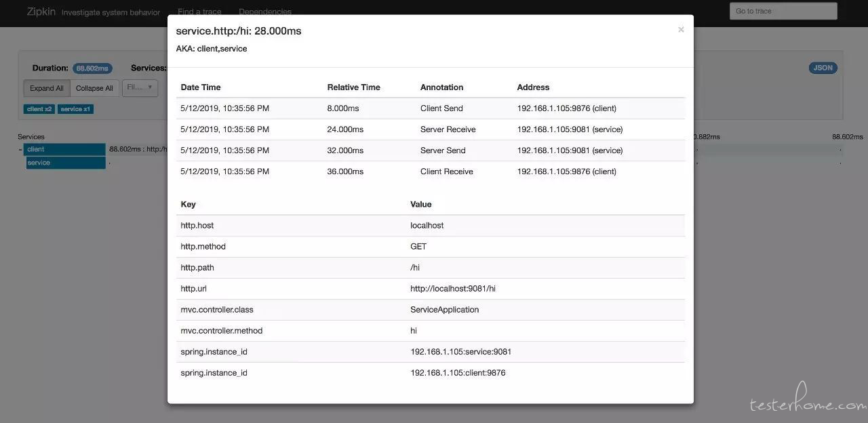868x423 pixels.
Task: Select the Client Send annotation
Action: tap(441, 108)
